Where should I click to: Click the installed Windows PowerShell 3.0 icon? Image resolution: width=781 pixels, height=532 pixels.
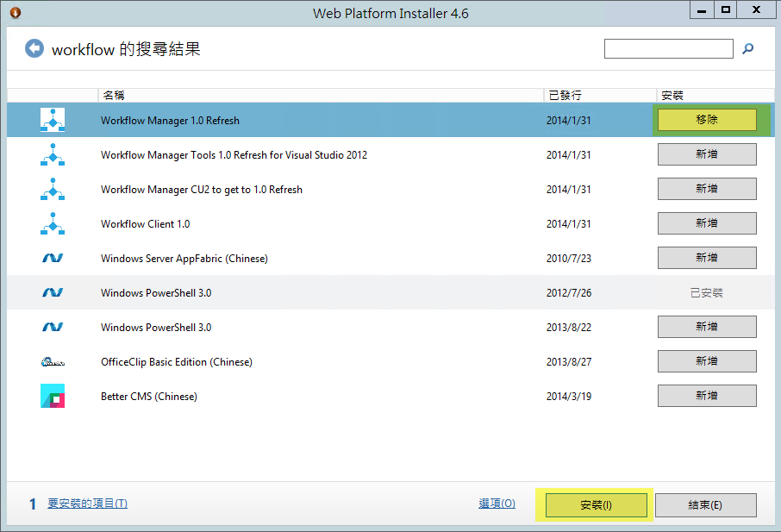tap(53, 292)
